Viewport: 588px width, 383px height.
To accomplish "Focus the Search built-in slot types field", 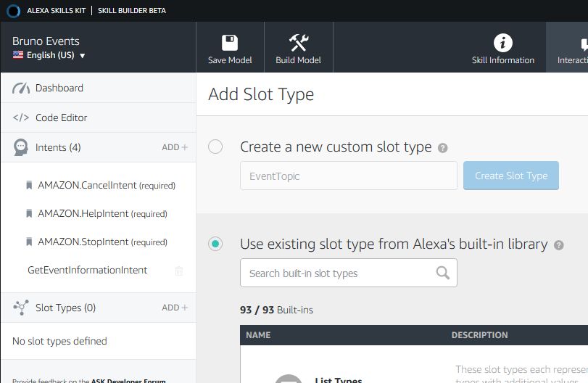I will coord(338,273).
